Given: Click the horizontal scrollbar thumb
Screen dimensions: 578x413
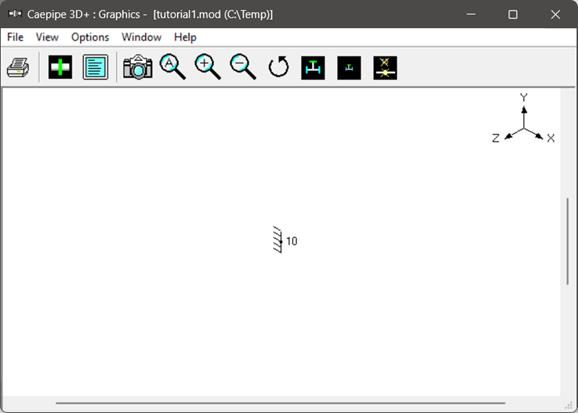Looking at the screenshot, I should 281,403.
